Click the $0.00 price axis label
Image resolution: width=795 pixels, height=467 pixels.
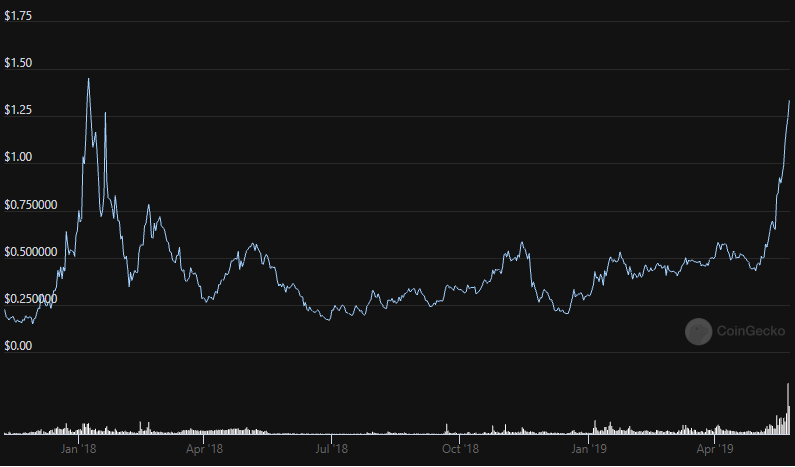(19, 345)
